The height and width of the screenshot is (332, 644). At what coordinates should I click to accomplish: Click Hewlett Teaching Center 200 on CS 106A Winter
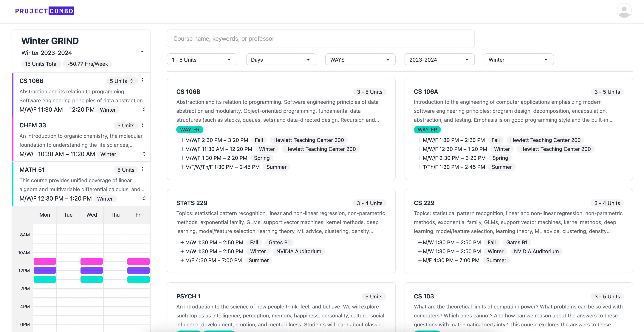[555, 149]
